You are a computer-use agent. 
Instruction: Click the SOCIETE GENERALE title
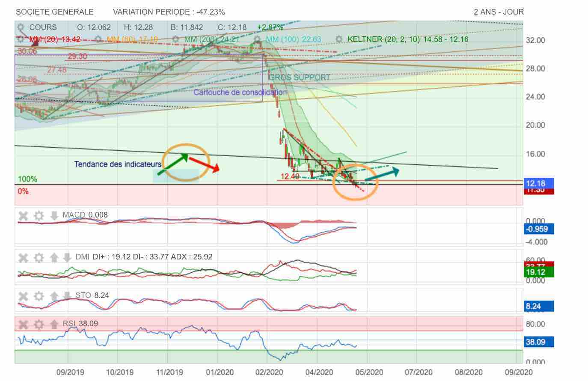pyautogui.click(x=55, y=12)
